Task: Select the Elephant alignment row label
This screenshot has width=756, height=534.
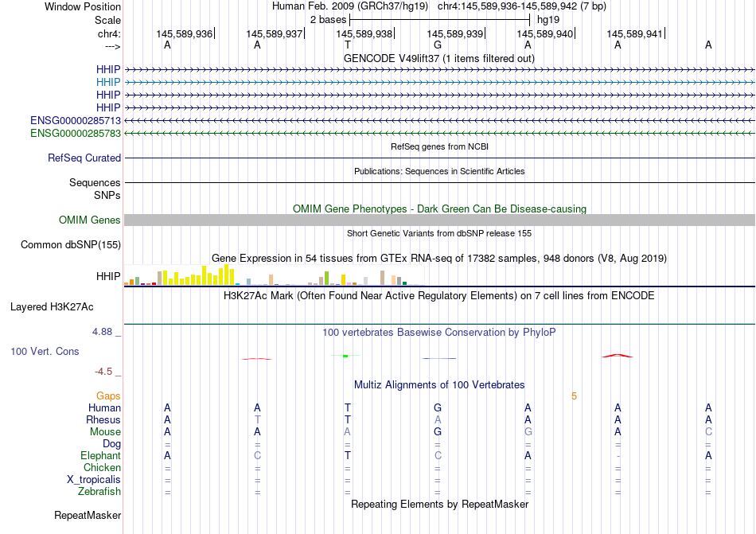Action: coord(101,455)
